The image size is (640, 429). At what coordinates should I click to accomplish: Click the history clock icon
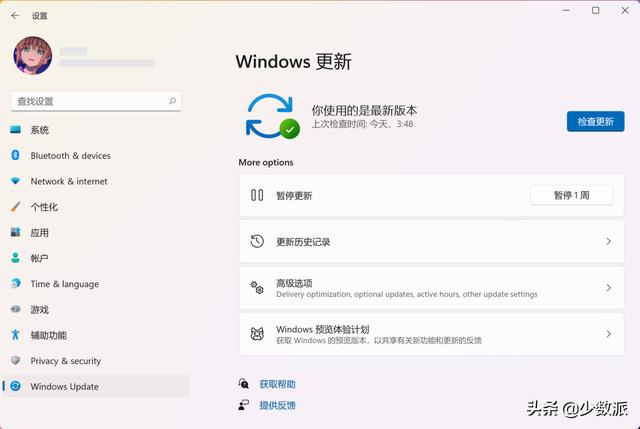257,241
